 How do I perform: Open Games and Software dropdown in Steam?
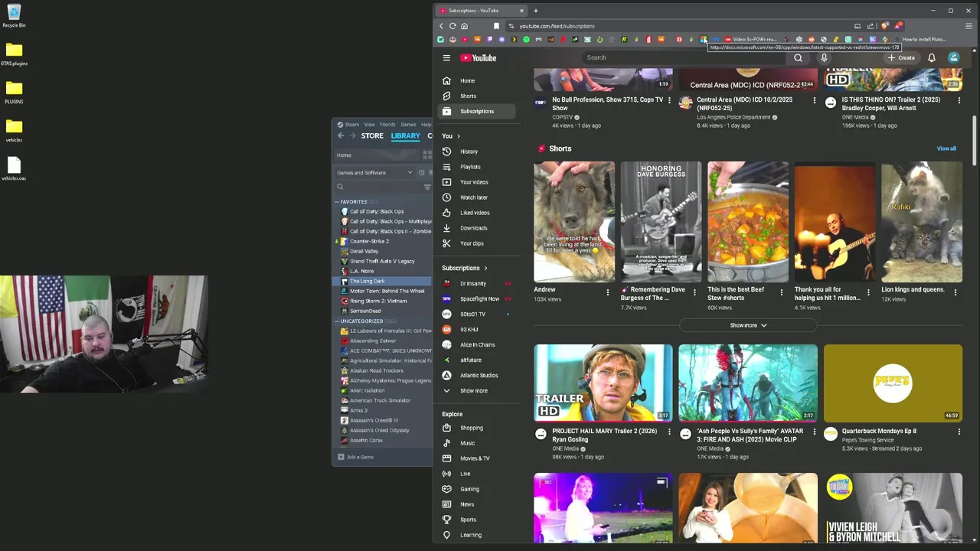(374, 172)
